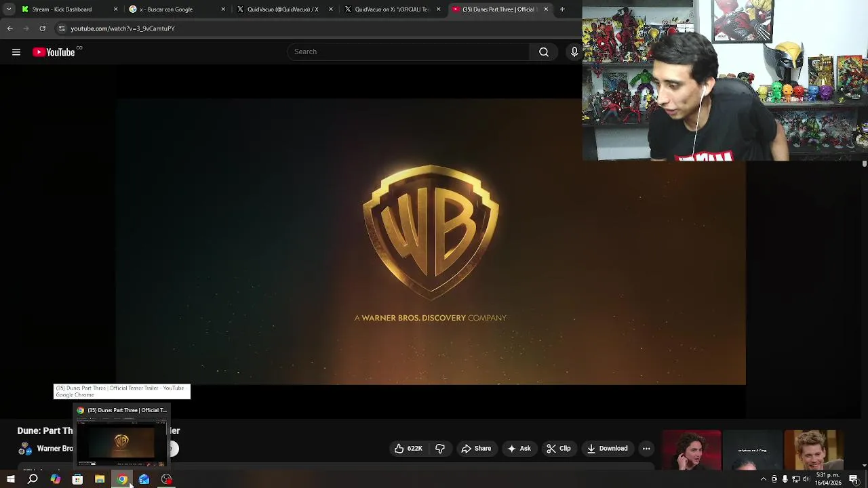Viewport: 868px width, 488px height.
Task: Show hidden system tray icons chevron
Action: pos(764,480)
